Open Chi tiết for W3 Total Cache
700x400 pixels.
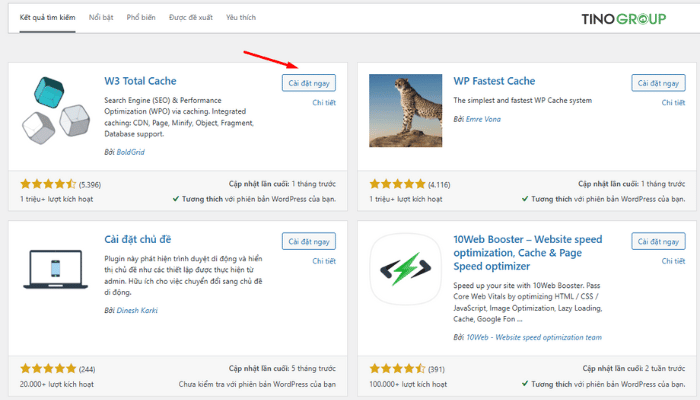tap(324, 103)
